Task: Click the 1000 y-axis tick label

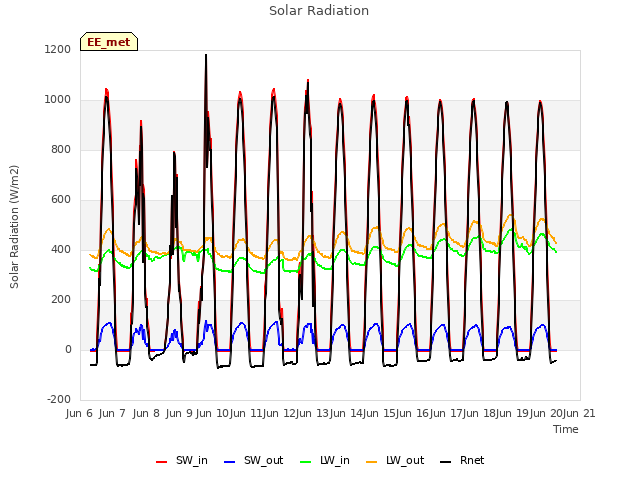Action: 58,100
